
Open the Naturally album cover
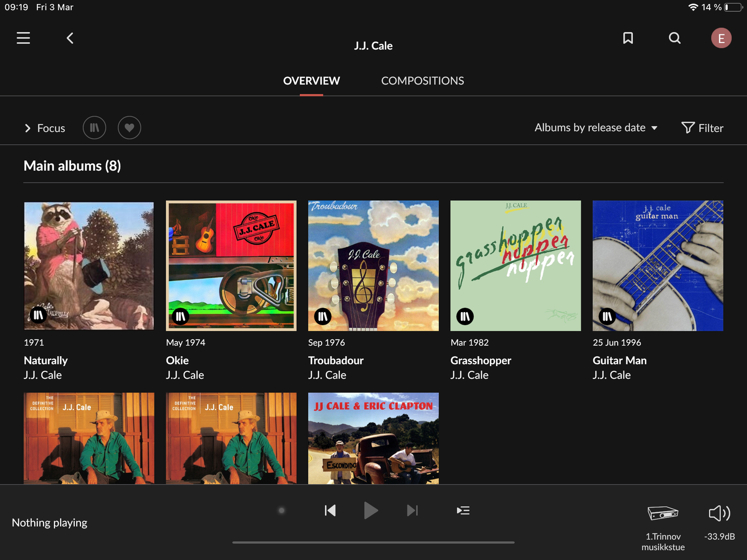(x=89, y=266)
